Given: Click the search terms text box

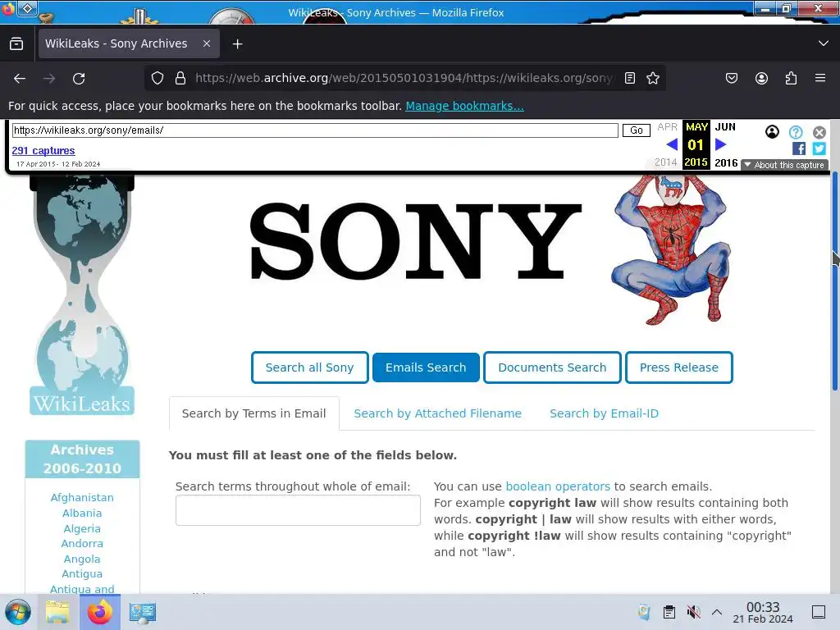Looking at the screenshot, I should point(298,510).
